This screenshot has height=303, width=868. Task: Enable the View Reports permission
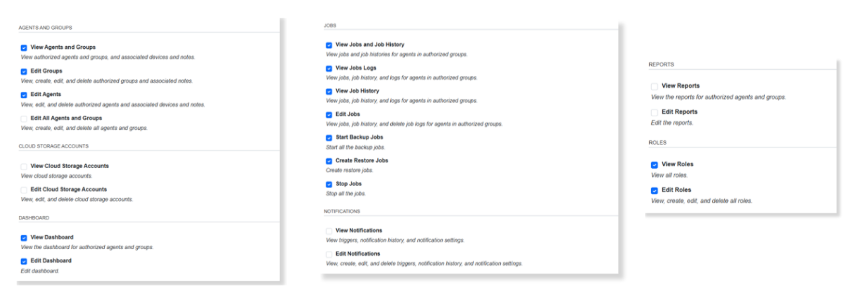[655, 86]
